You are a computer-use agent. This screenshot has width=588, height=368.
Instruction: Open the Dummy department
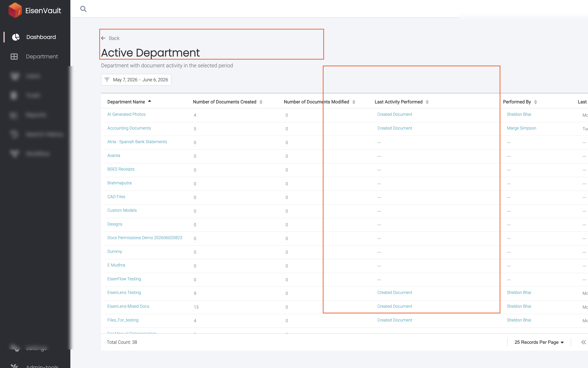tap(115, 251)
